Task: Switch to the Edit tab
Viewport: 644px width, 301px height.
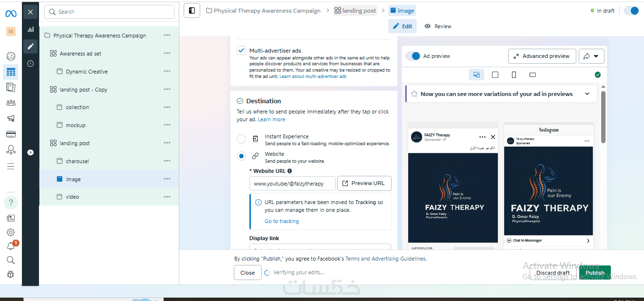Action: click(402, 26)
